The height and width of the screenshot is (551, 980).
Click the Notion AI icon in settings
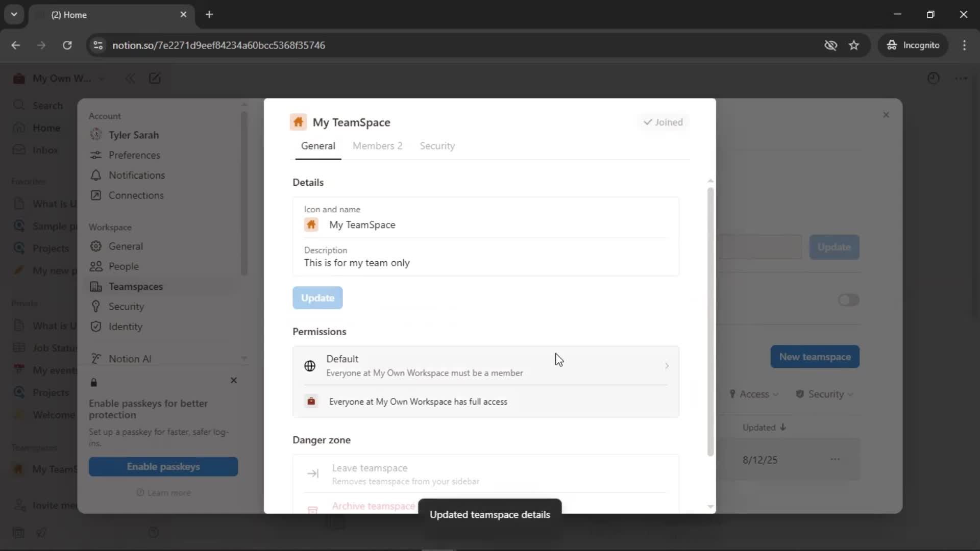pyautogui.click(x=95, y=359)
